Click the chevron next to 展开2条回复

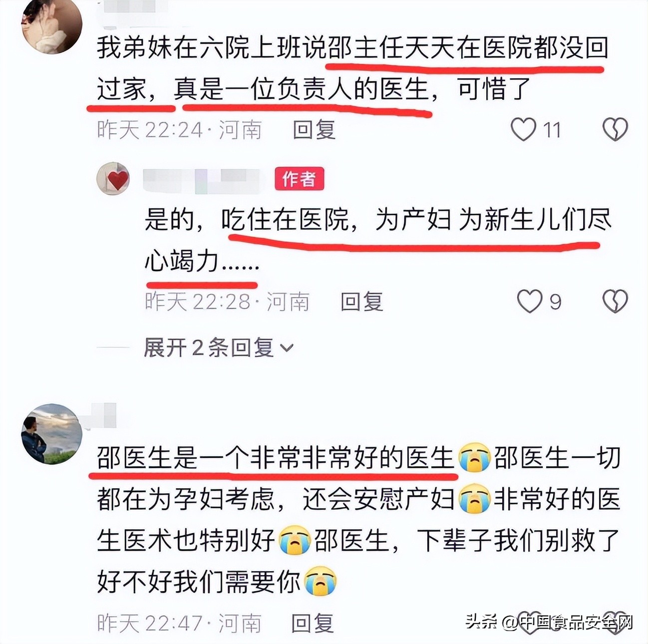tap(287, 348)
